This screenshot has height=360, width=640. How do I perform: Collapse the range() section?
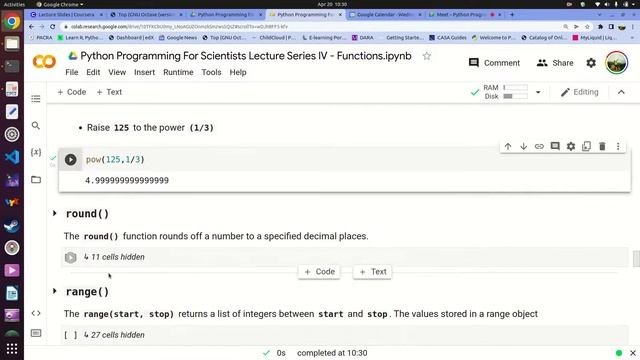coord(55,291)
